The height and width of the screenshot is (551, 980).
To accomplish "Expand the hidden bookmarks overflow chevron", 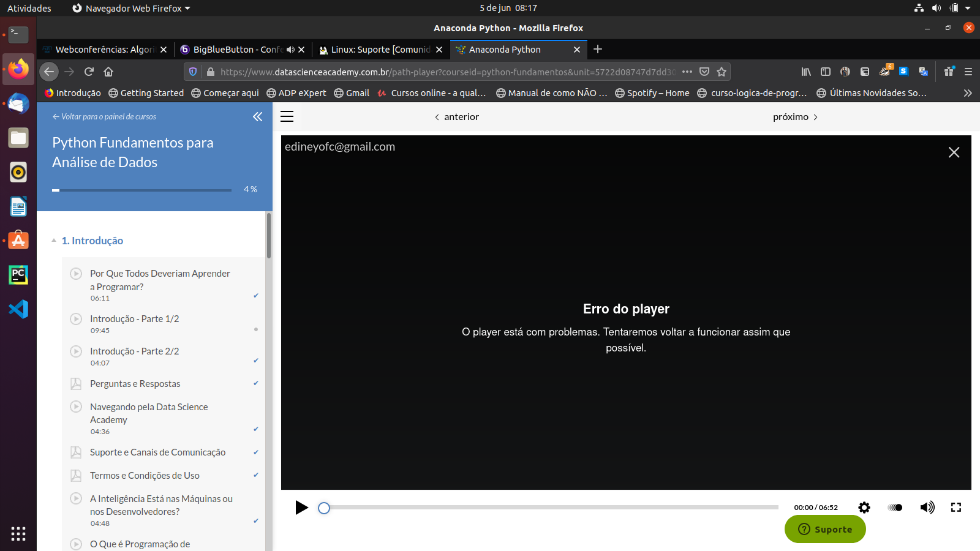I will pyautogui.click(x=967, y=93).
